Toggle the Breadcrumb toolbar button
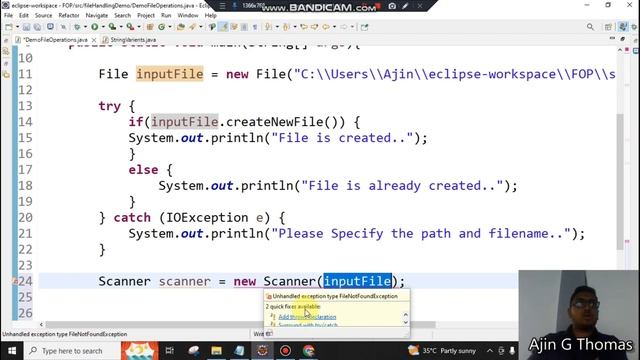640x360 pixels. (212, 27)
